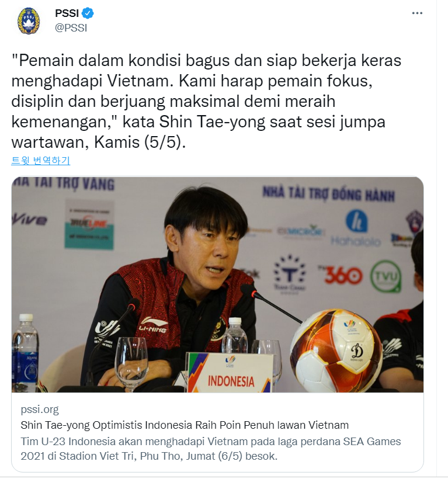448x479 pixels.
Task: Open the Shin Tae-yong Optimistis headline
Action: 185,425
